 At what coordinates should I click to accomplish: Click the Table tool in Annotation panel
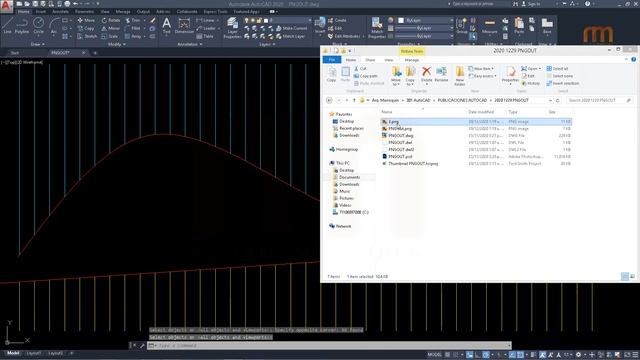[205, 36]
